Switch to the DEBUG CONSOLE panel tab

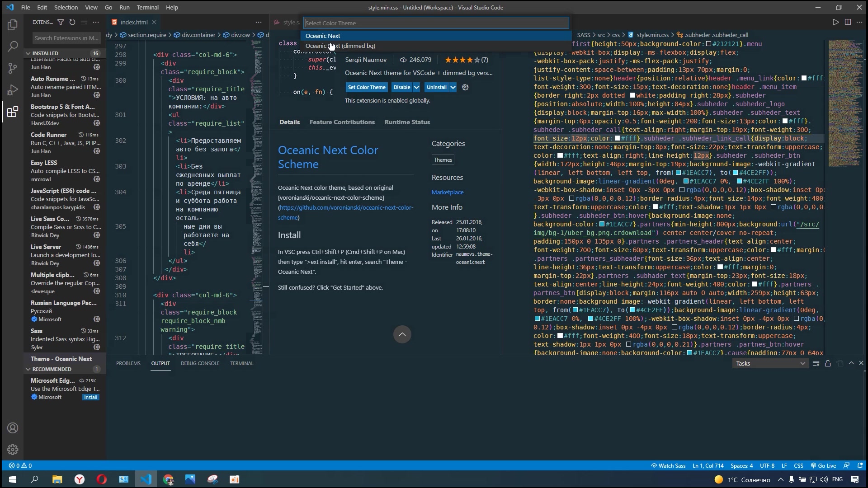pos(200,363)
